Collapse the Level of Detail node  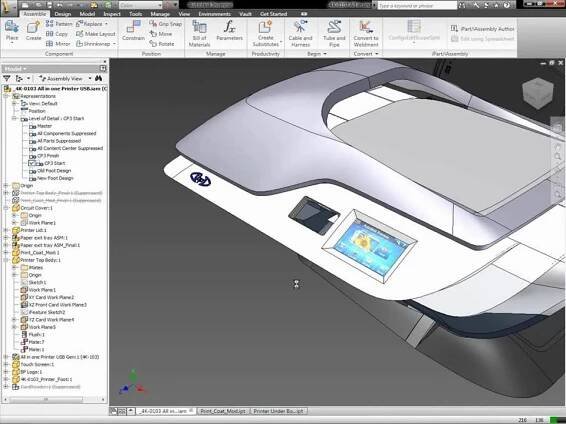pos(14,118)
